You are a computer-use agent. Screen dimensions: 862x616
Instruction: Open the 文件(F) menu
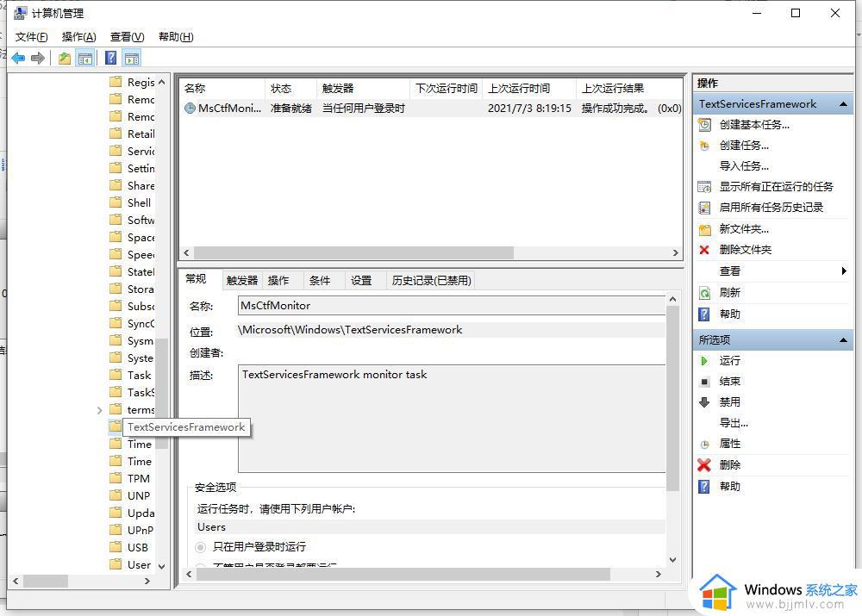point(31,37)
